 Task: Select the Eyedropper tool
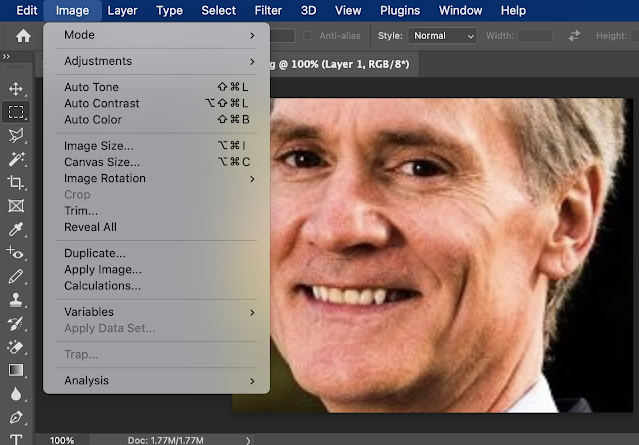point(16,229)
